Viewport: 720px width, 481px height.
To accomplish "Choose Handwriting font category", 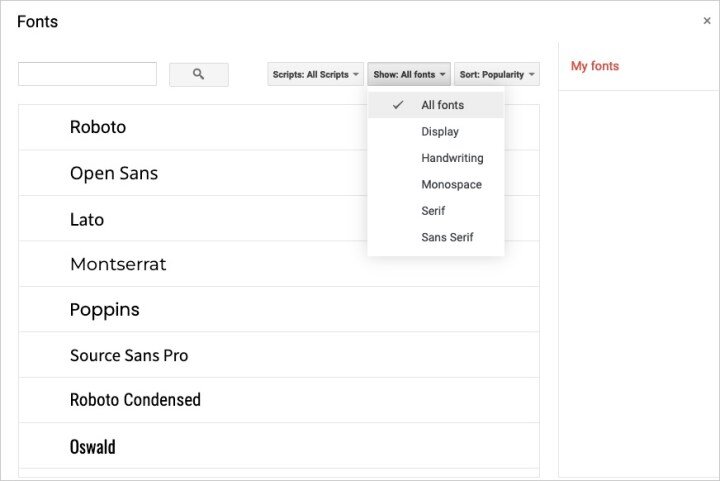I will point(436,158).
